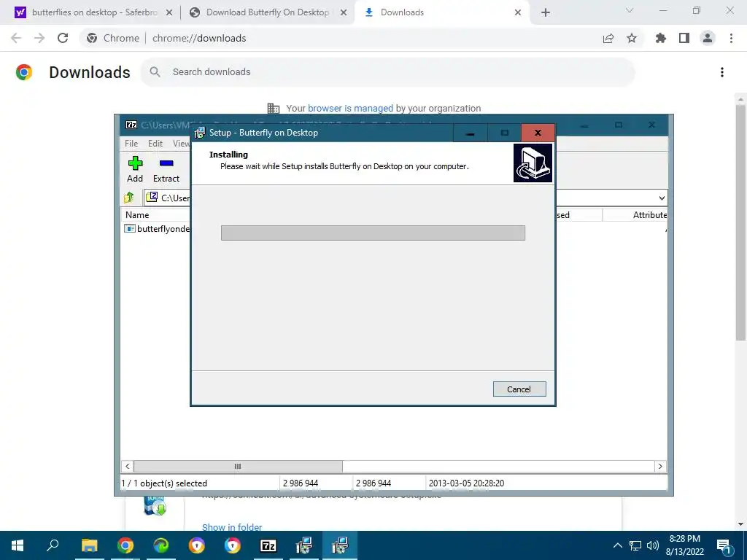Go up one folder level in 7-Zip

coord(129,197)
